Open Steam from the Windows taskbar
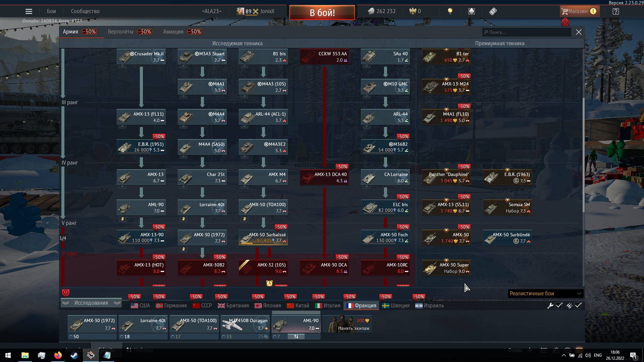The image size is (644, 362). coord(74,355)
